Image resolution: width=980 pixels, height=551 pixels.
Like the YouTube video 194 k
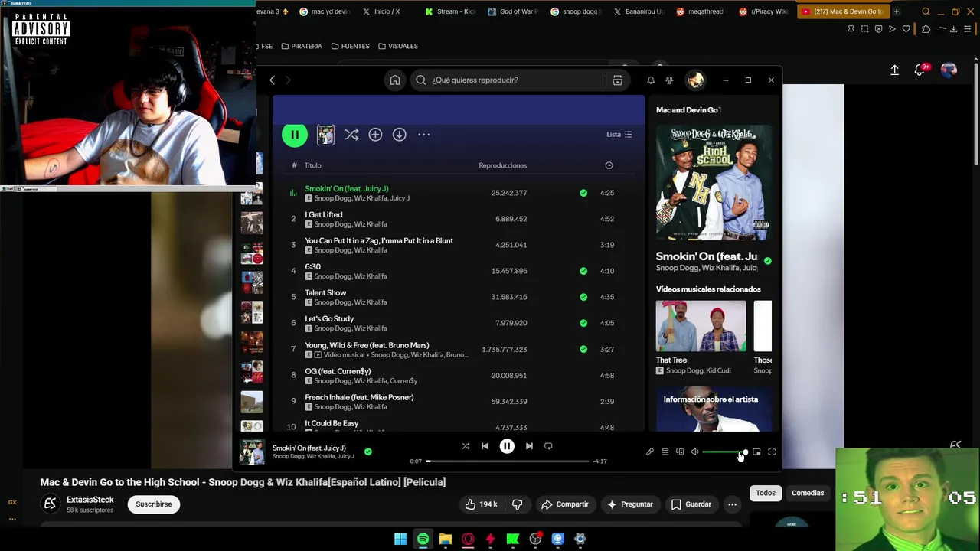click(481, 504)
